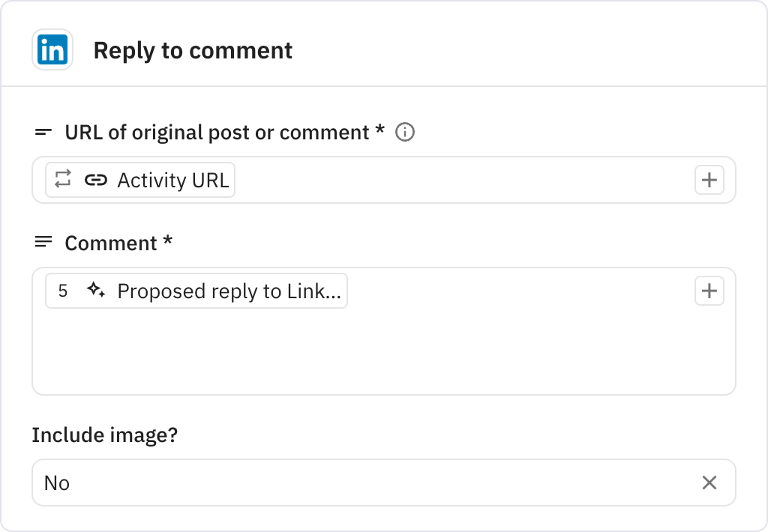
Task: Click the AI sparkle icon in the Comment token
Action: tap(96, 291)
